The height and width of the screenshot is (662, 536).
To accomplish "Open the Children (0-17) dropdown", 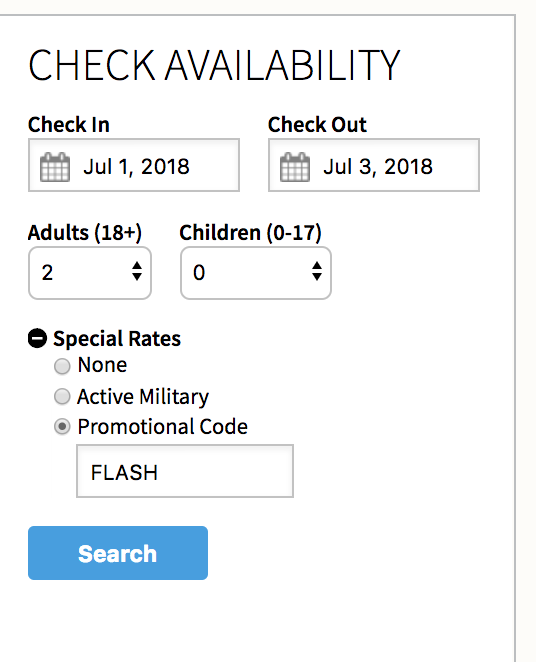I will 256,273.
